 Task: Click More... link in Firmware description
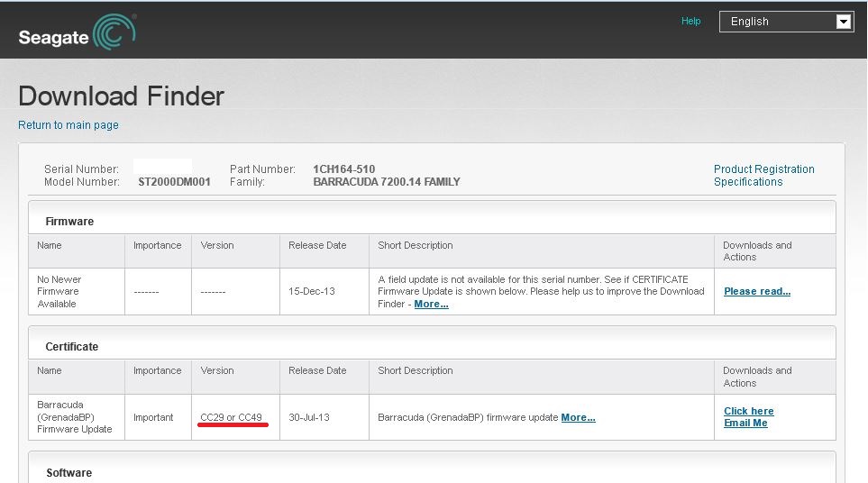[431, 304]
